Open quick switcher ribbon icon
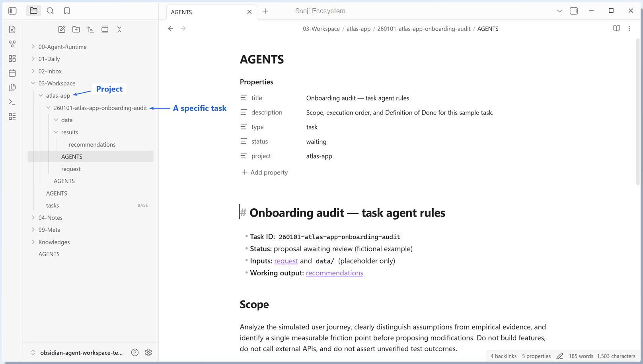The width and height of the screenshot is (643, 364). click(x=12, y=29)
